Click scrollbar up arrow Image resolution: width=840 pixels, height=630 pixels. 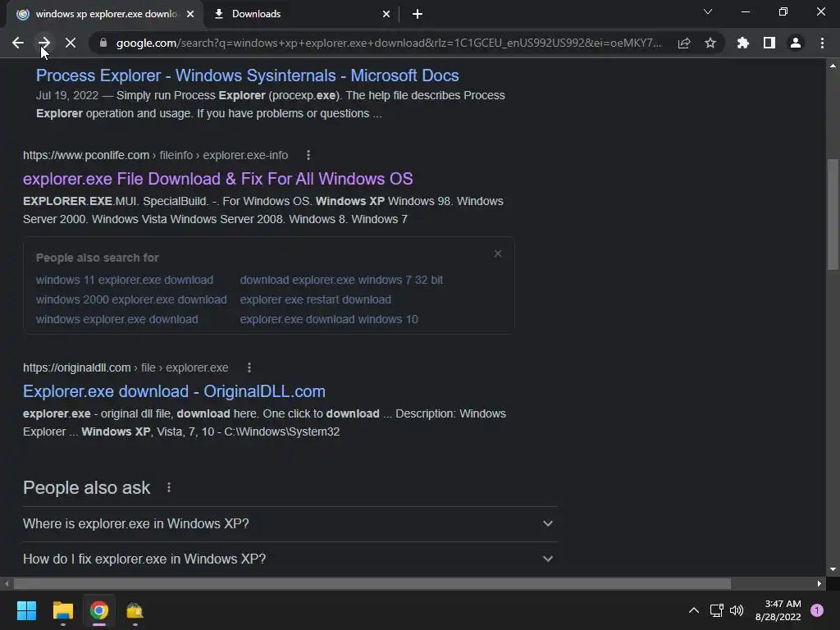tap(833, 66)
